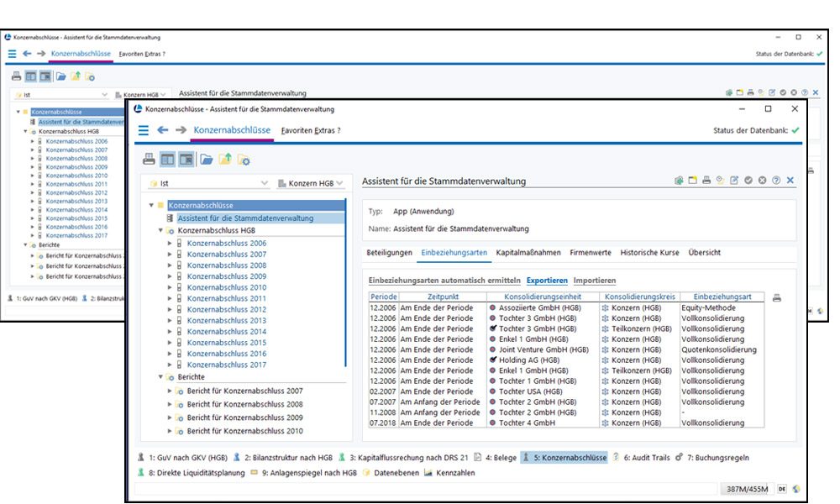
Task: Toggle the detail pane layout icon, front window
Action: pos(186,159)
